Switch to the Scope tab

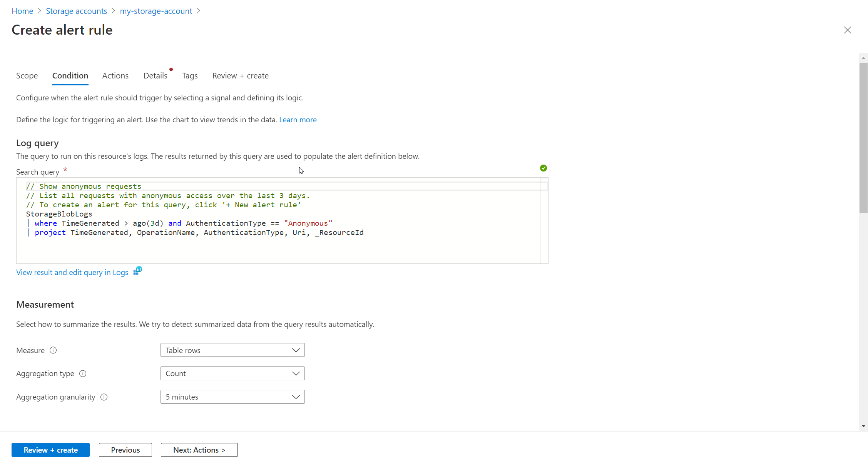point(27,76)
